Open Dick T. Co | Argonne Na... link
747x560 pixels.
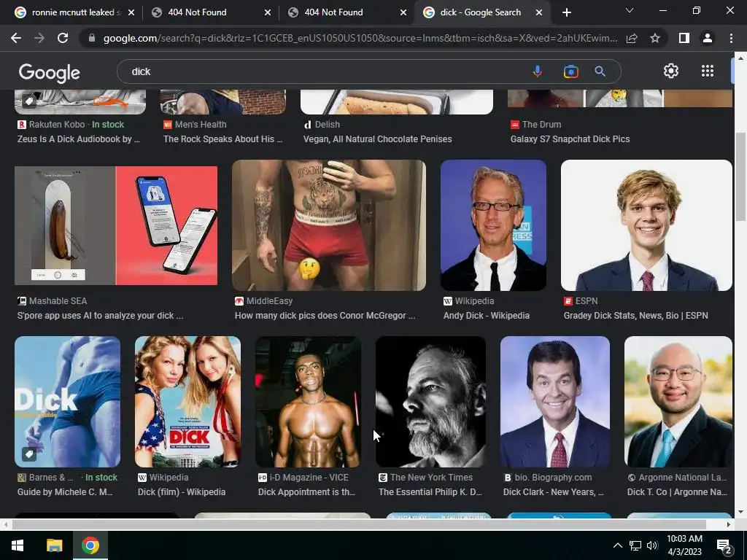click(x=677, y=492)
